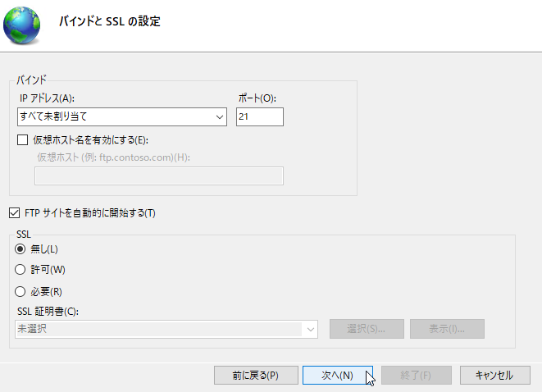Click the 終了(F) button
542x392 pixels.
(x=417, y=375)
